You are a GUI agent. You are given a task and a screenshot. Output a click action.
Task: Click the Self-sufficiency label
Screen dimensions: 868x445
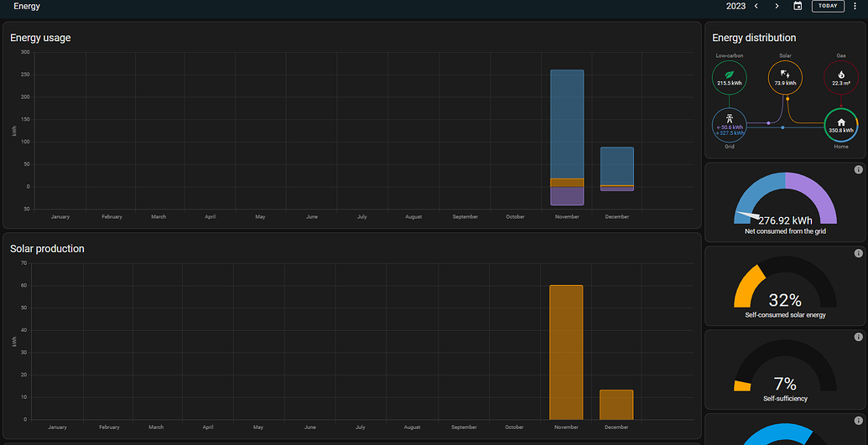[x=785, y=399]
